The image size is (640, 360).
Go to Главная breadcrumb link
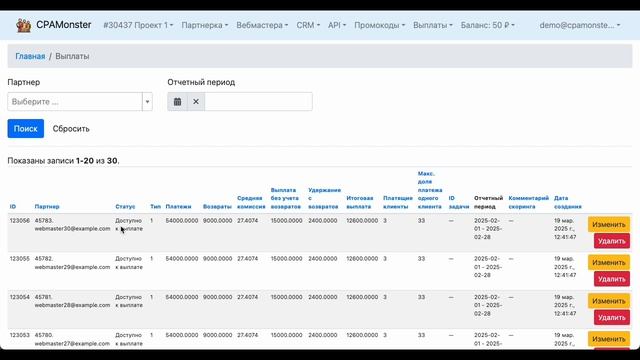click(30, 56)
